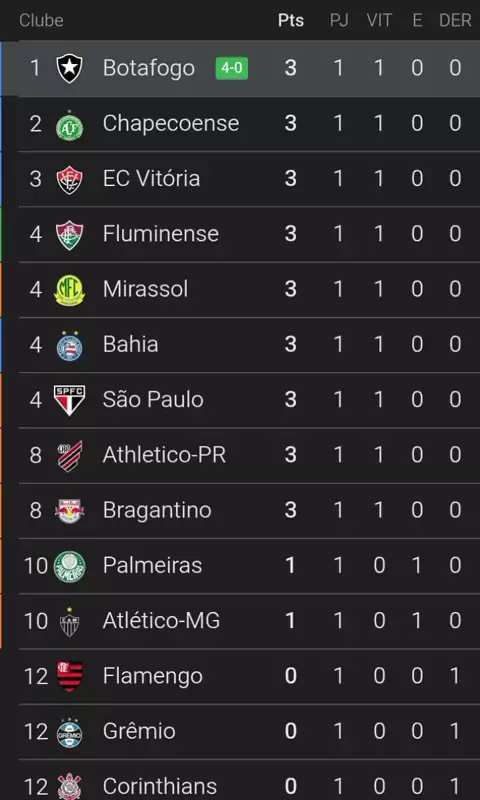
Task: Click the Flamengo crest icon
Action: click(x=69, y=677)
